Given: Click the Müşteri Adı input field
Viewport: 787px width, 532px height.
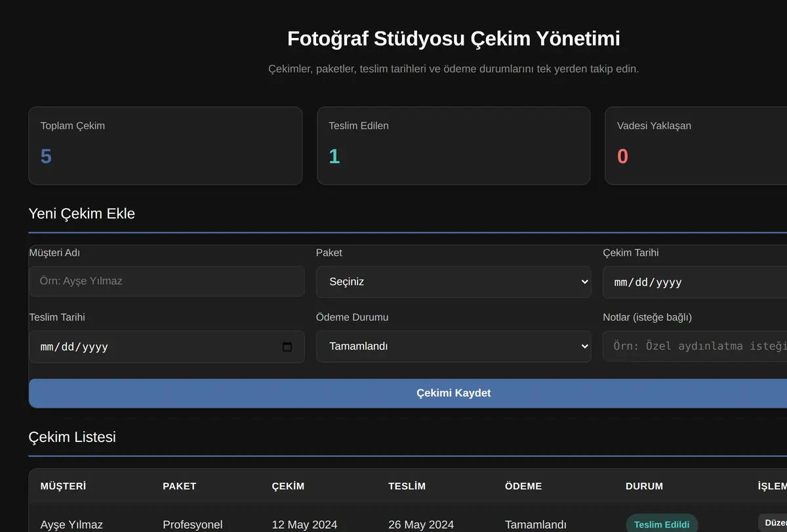Looking at the screenshot, I should [167, 281].
